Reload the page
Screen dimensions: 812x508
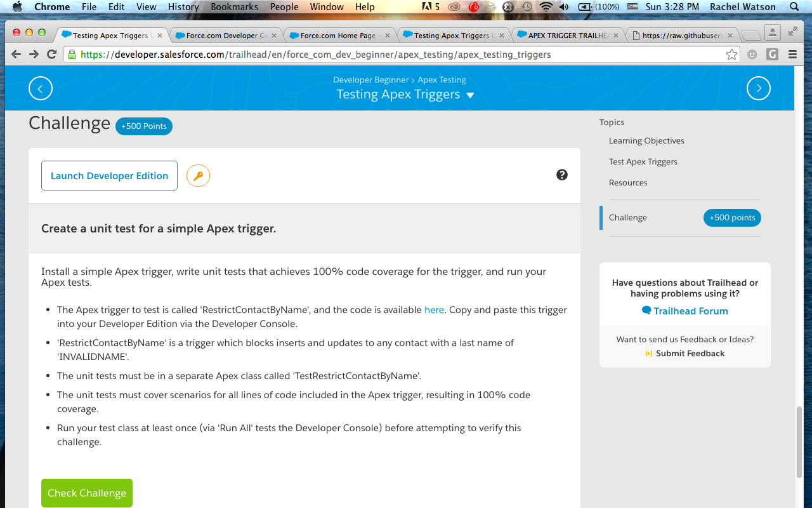point(53,55)
